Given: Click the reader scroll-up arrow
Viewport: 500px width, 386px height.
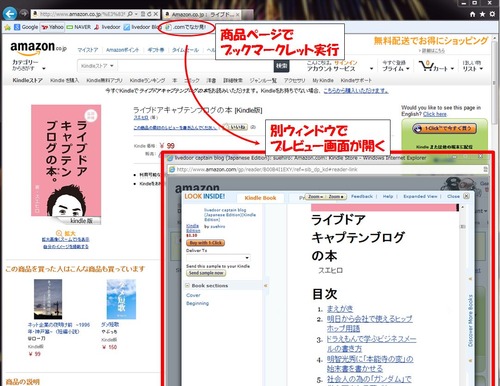Looking at the screenshot, I should 462,207.
